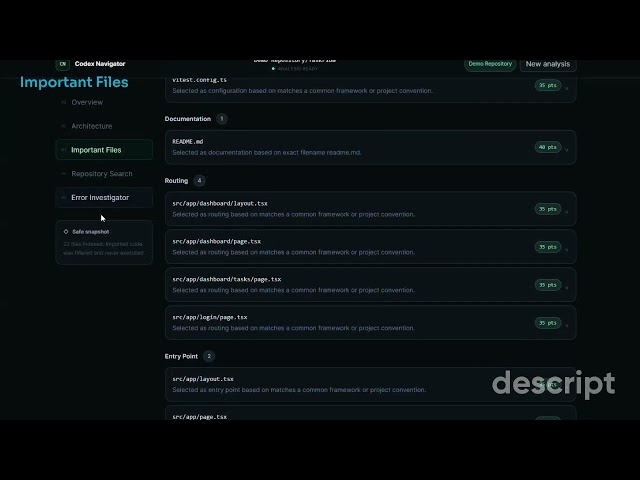Select the src/app/dashboard/layout.tsx file name
The height and width of the screenshot is (480, 640).
click(x=220, y=203)
